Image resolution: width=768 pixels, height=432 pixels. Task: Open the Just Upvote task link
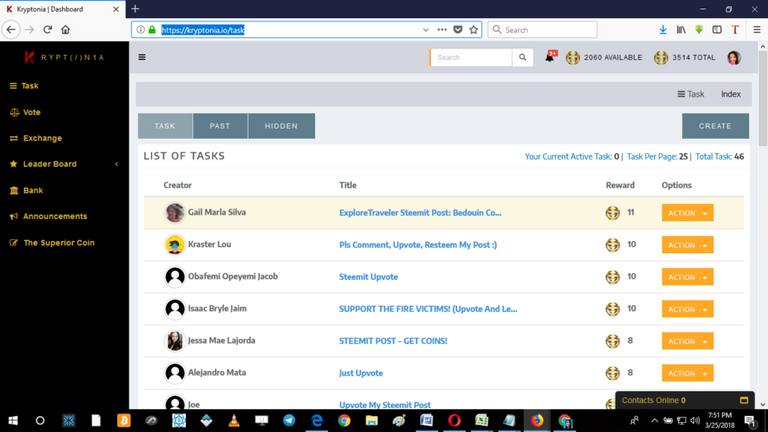click(x=361, y=373)
